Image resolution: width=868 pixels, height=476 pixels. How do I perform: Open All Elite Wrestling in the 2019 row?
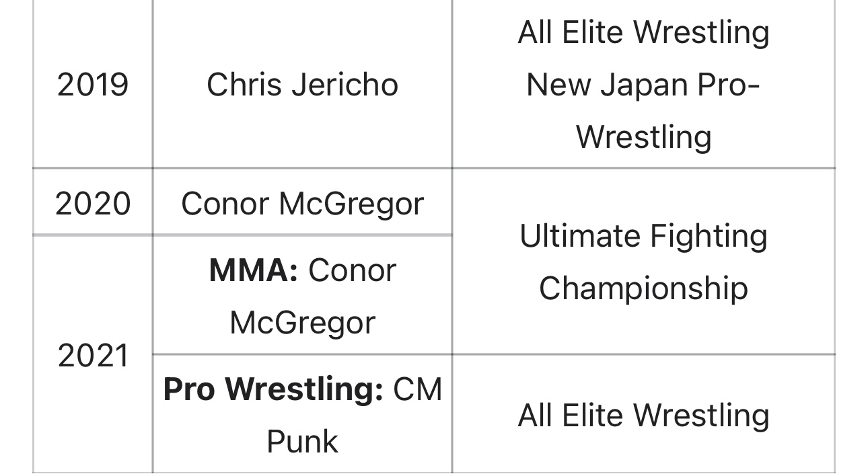pyautogui.click(x=643, y=32)
